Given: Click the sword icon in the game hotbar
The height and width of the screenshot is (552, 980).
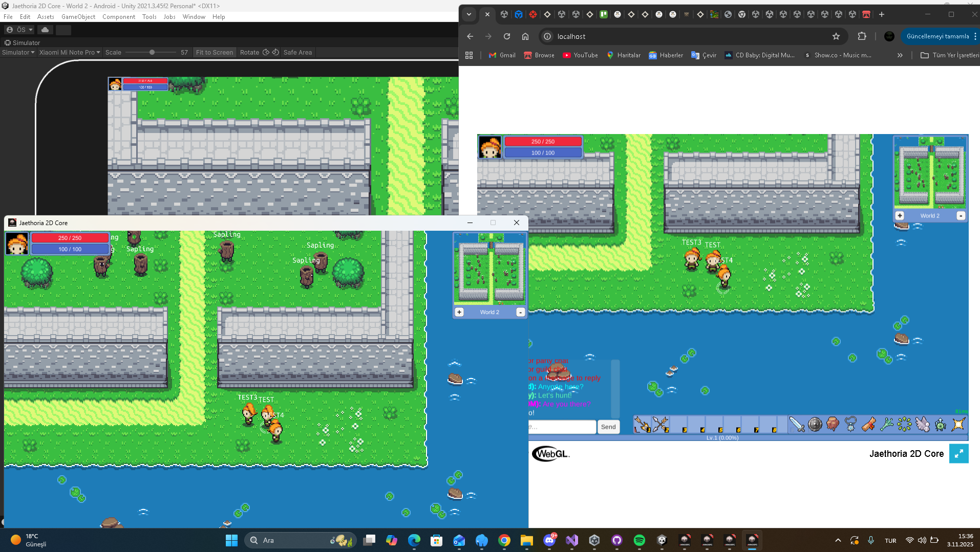Looking at the screenshot, I should (x=797, y=425).
